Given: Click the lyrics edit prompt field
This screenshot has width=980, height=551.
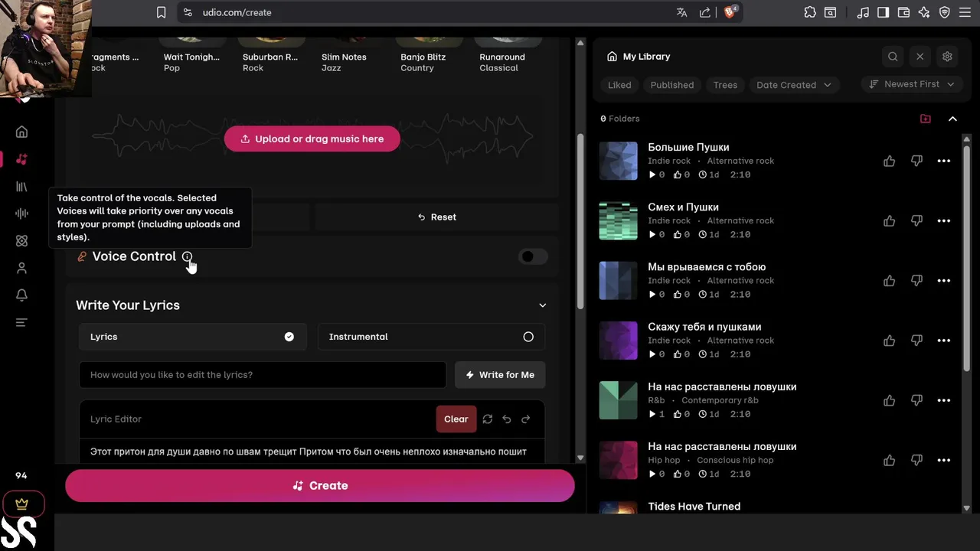Looking at the screenshot, I should click(x=263, y=375).
